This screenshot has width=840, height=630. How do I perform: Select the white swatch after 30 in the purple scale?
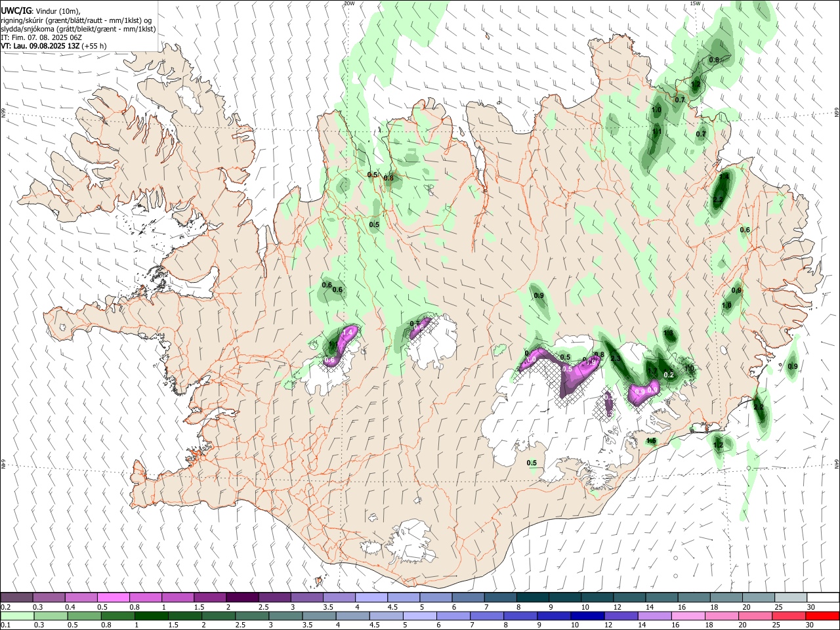tap(824, 597)
